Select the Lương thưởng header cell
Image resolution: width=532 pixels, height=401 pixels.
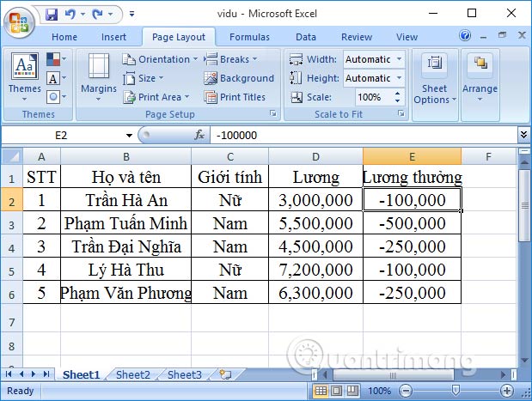tap(412, 176)
